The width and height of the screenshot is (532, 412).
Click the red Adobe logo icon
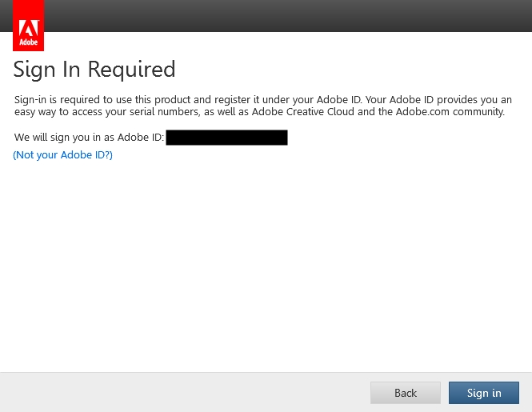[x=29, y=26]
